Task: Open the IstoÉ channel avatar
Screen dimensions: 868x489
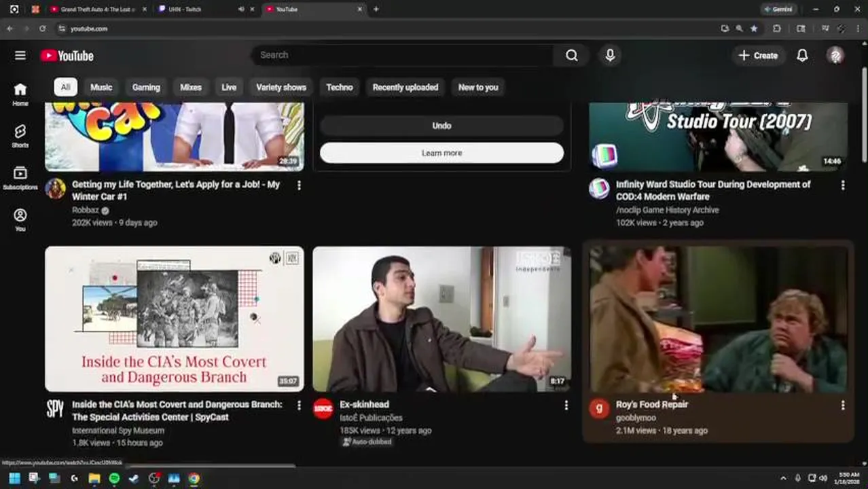Action: pyautogui.click(x=323, y=408)
